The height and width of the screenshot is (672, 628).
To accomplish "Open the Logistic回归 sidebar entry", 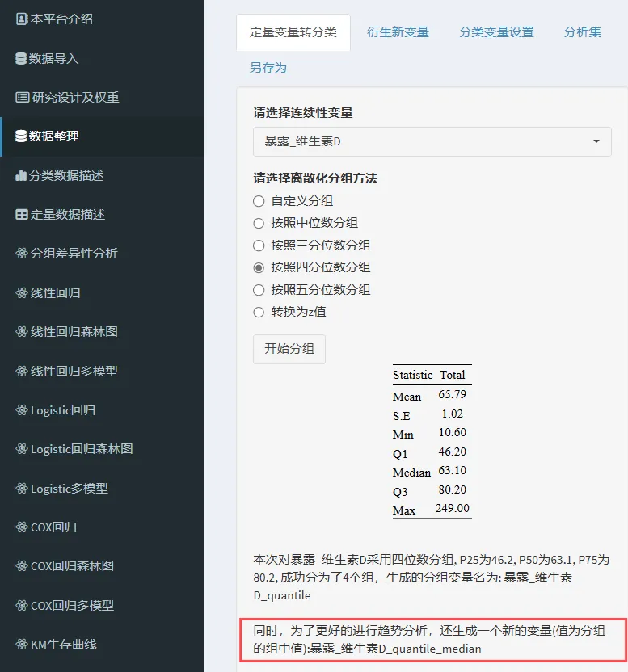I will click(102, 410).
